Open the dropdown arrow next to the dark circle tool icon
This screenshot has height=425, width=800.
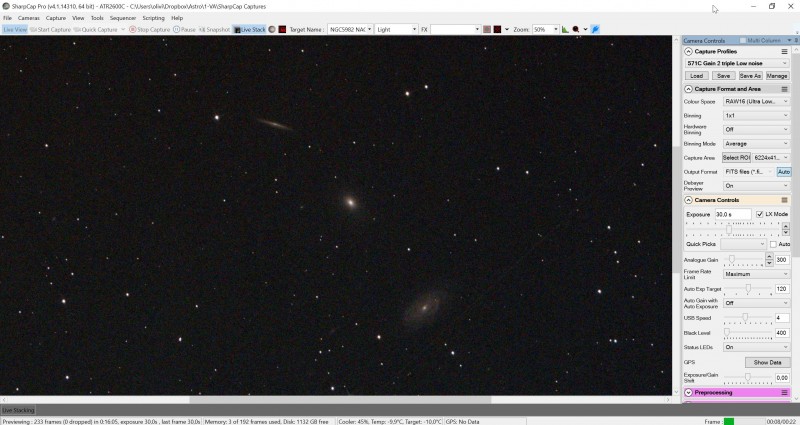585,30
